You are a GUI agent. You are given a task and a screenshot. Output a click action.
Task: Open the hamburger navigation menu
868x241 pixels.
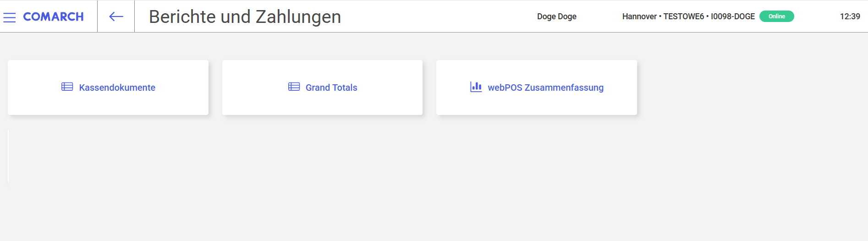coord(10,17)
